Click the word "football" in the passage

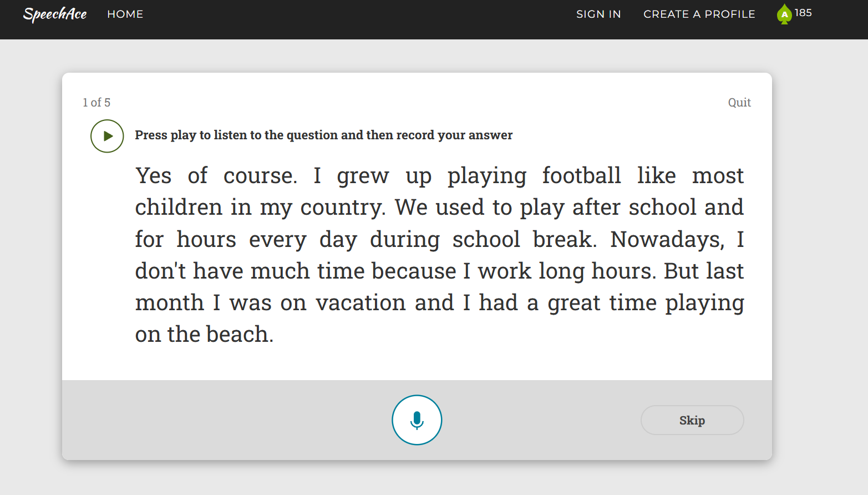coord(581,176)
